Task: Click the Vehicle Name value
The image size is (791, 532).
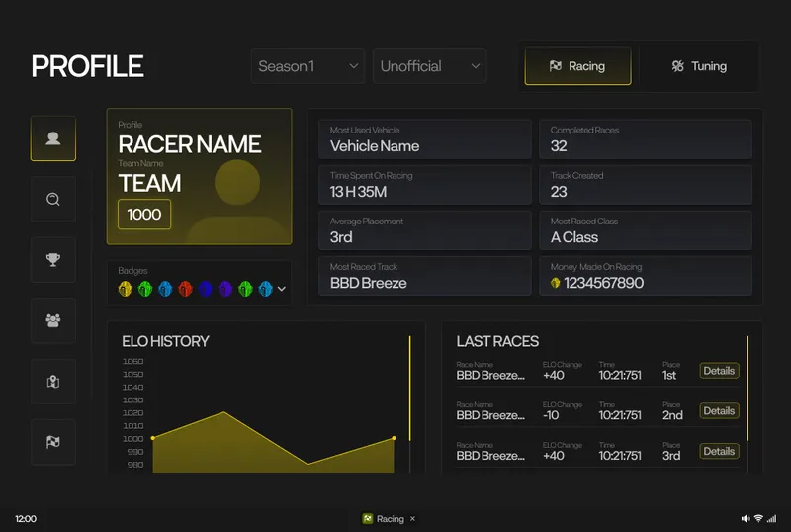Action: pyautogui.click(x=375, y=146)
